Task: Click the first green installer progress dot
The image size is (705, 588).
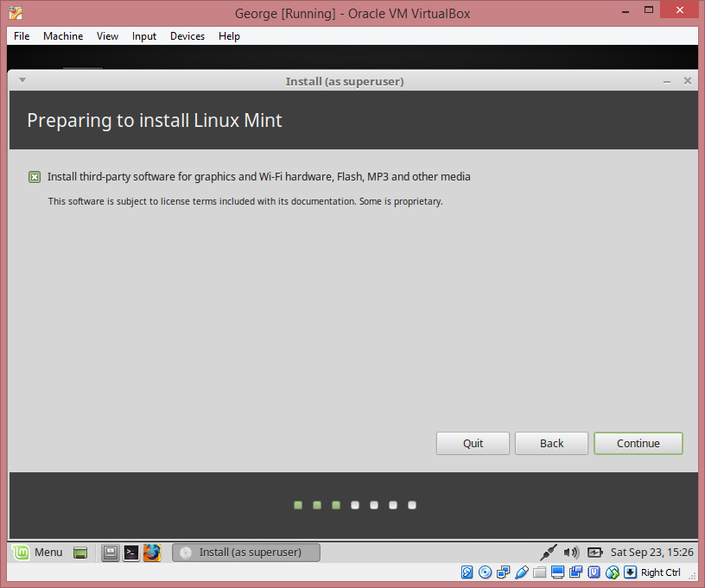Action: (298, 505)
